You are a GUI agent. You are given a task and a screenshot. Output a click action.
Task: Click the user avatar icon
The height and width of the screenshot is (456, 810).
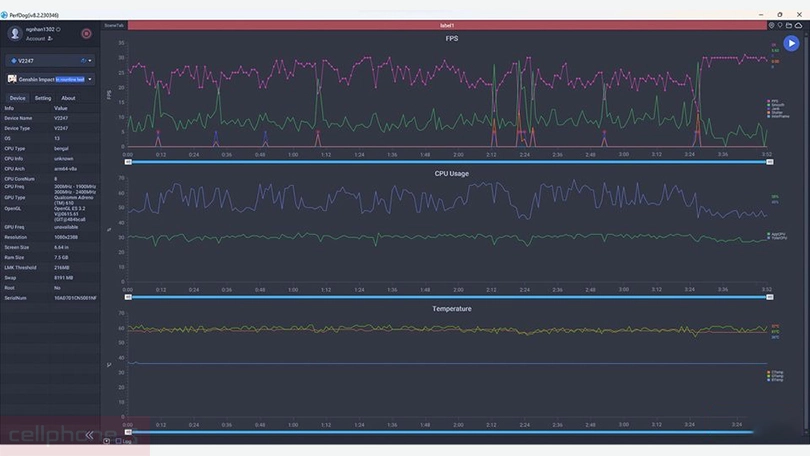click(x=15, y=33)
